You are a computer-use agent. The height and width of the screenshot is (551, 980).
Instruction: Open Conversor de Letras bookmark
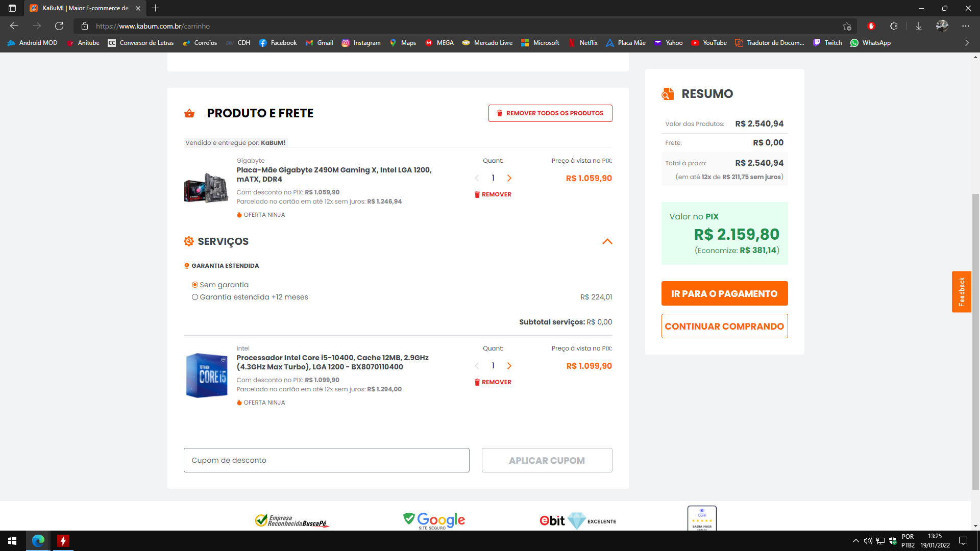pos(141,43)
